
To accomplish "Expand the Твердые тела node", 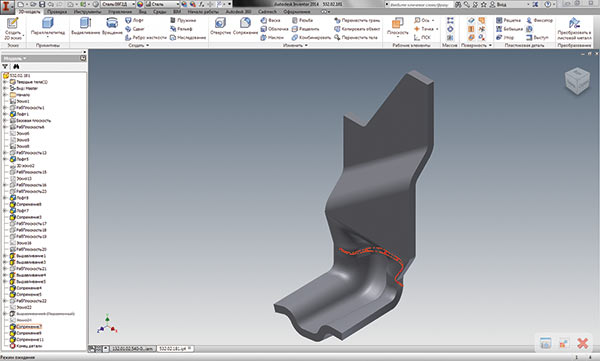I will tap(5, 82).
